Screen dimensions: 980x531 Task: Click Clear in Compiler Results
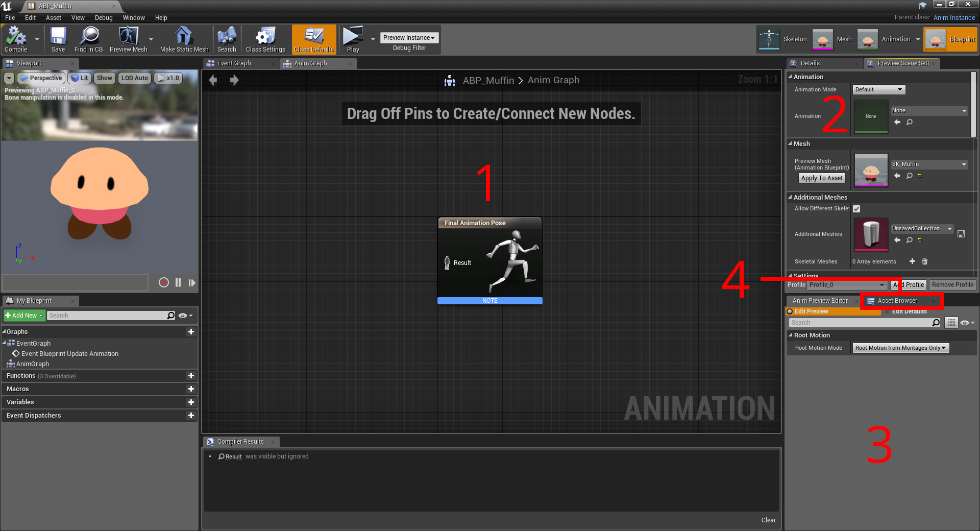768,520
